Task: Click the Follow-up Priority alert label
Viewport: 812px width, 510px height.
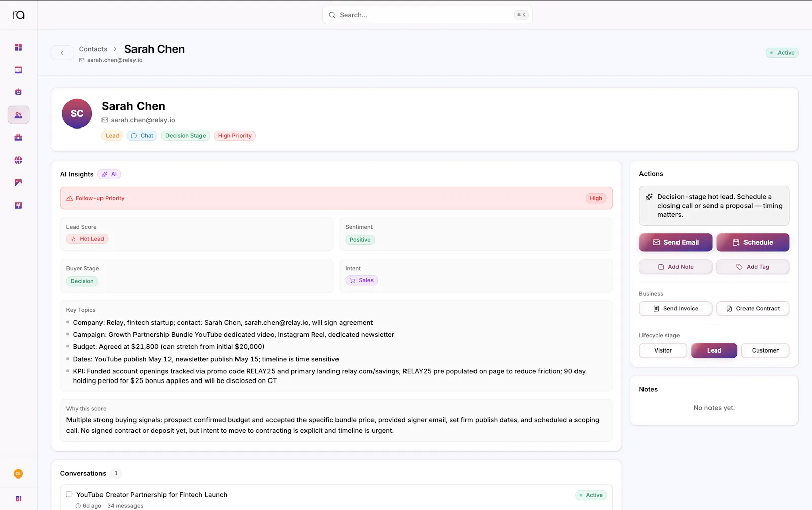Action: (x=100, y=198)
